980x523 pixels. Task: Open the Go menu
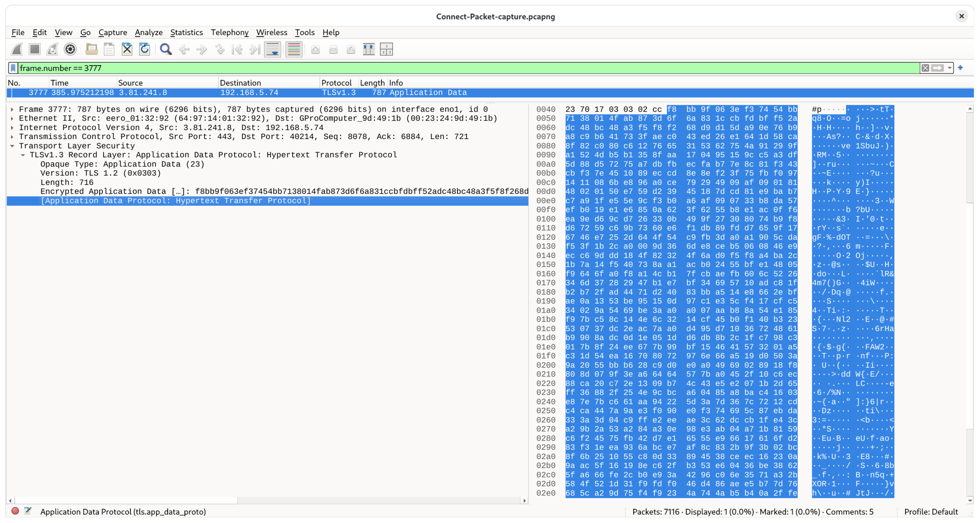[x=85, y=32]
